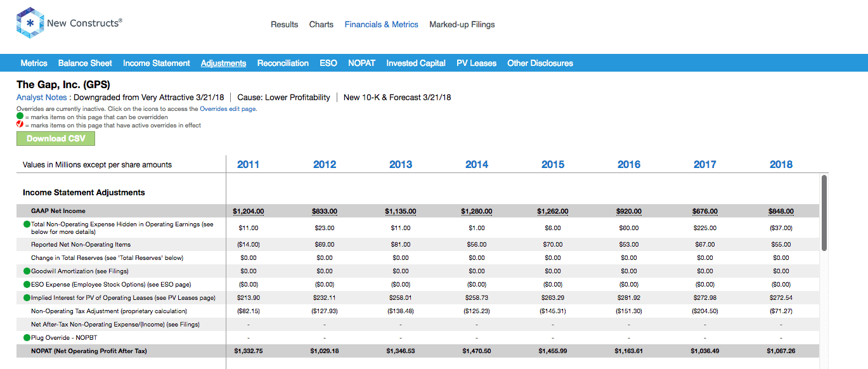The image size is (868, 369).
Task: Open the Overrides edit page link
Action: click(x=228, y=109)
